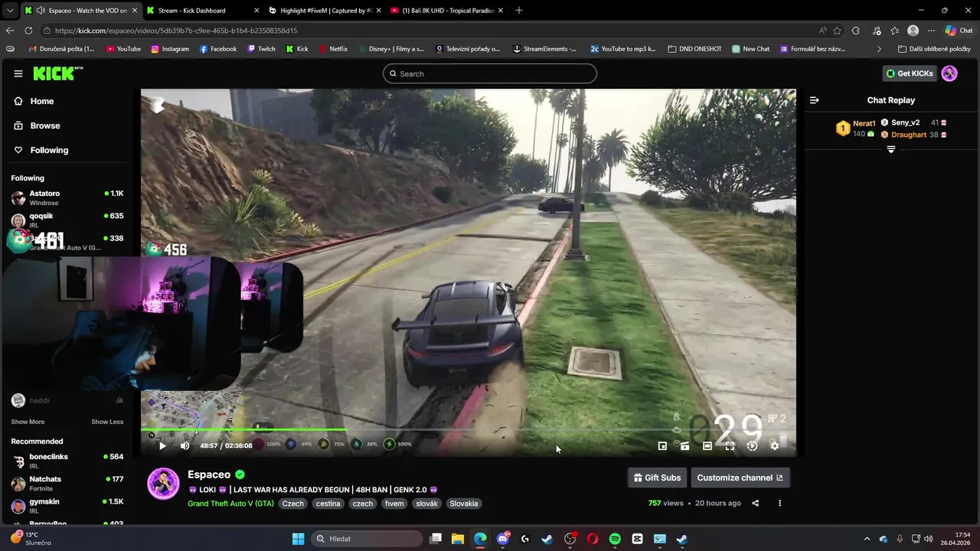Expand the chat leaderboard with the down arrow
980x551 pixels.
(891, 150)
